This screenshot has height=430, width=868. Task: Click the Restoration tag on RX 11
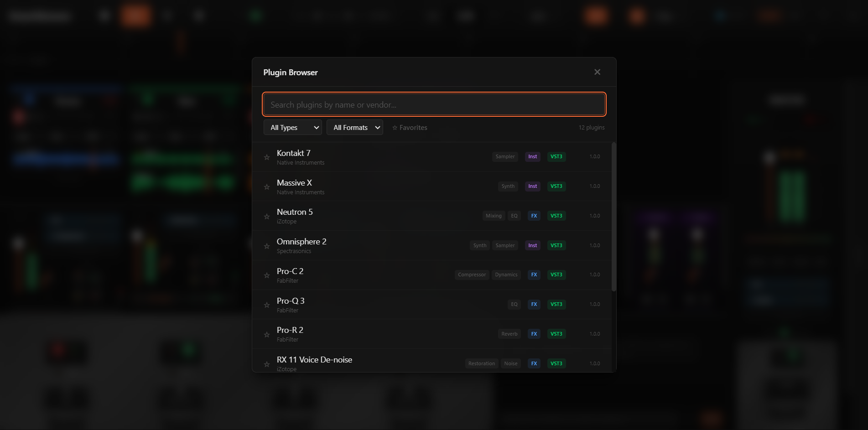(482, 363)
